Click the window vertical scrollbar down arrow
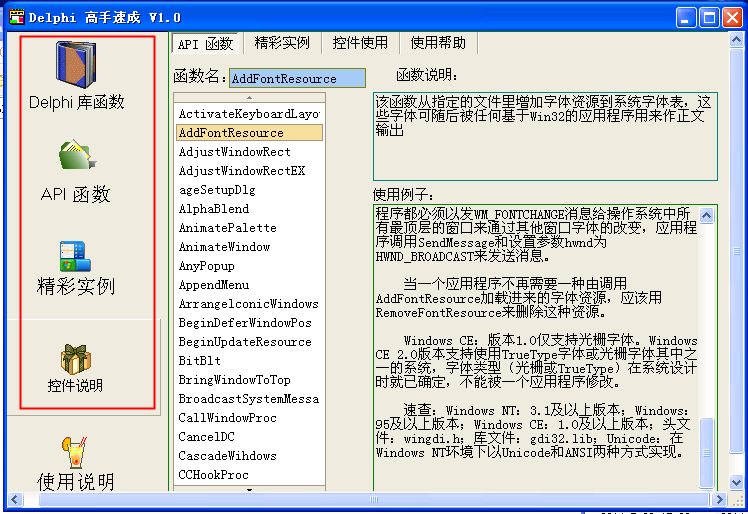 (x=737, y=482)
